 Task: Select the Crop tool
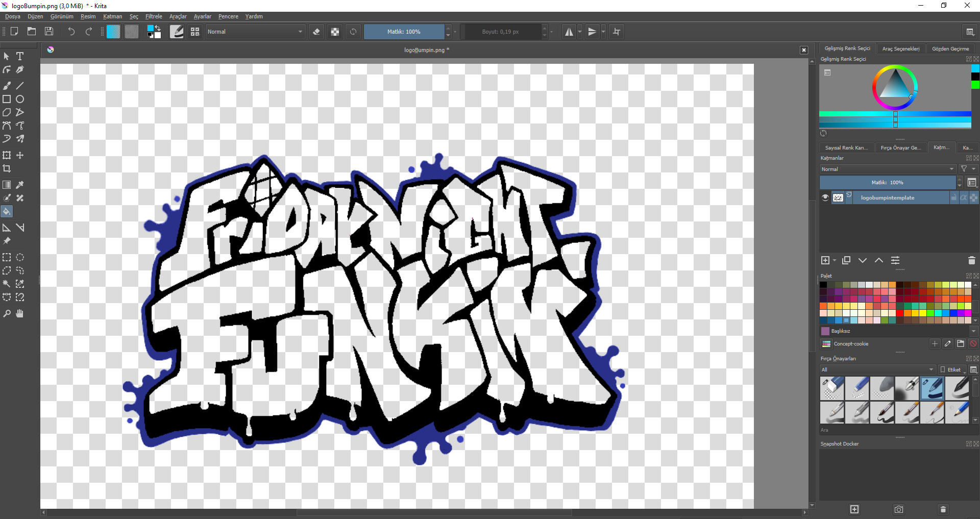click(x=7, y=168)
